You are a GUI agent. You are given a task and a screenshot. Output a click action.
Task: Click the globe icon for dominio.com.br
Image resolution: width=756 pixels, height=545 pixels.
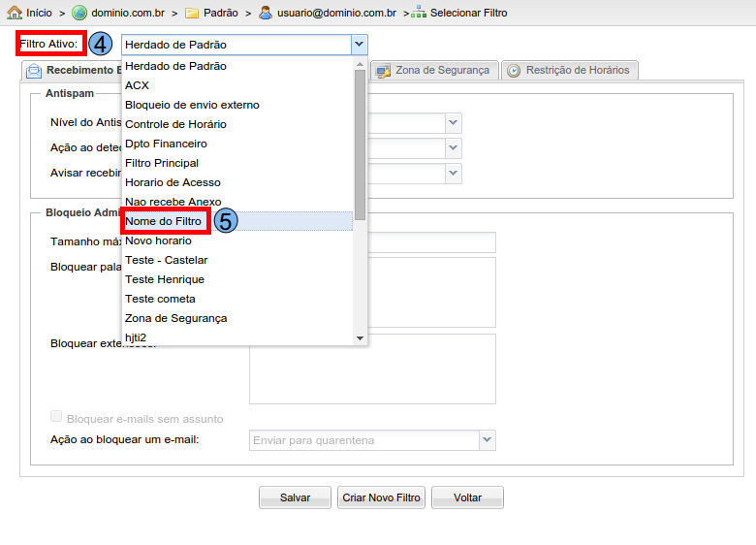click(79, 13)
